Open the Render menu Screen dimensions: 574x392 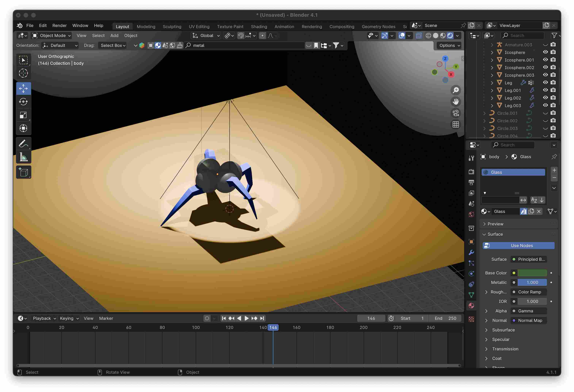[x=59, y=26]
